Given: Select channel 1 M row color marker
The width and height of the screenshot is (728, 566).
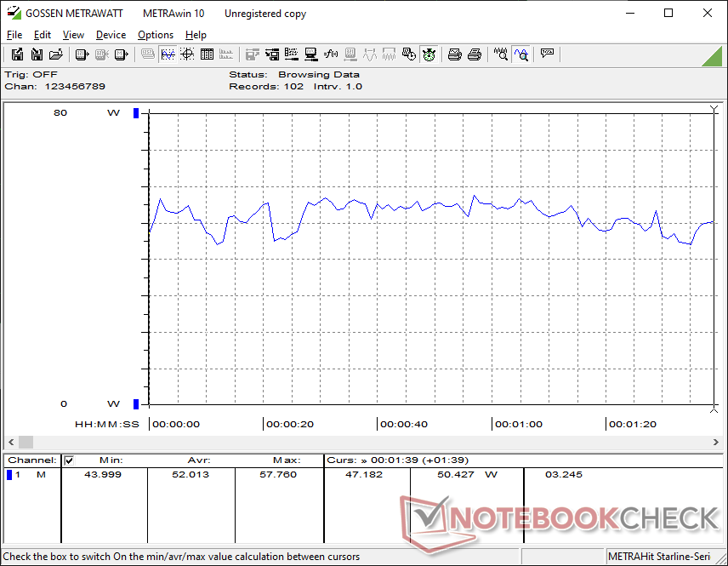Looking at the screenshot, I should (9, 474).
